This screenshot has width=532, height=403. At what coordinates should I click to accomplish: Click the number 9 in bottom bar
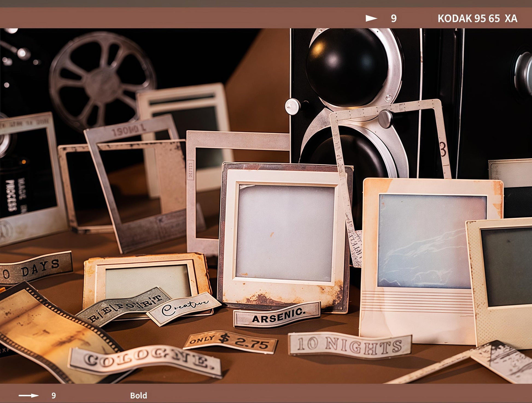(x=54, y=395)
